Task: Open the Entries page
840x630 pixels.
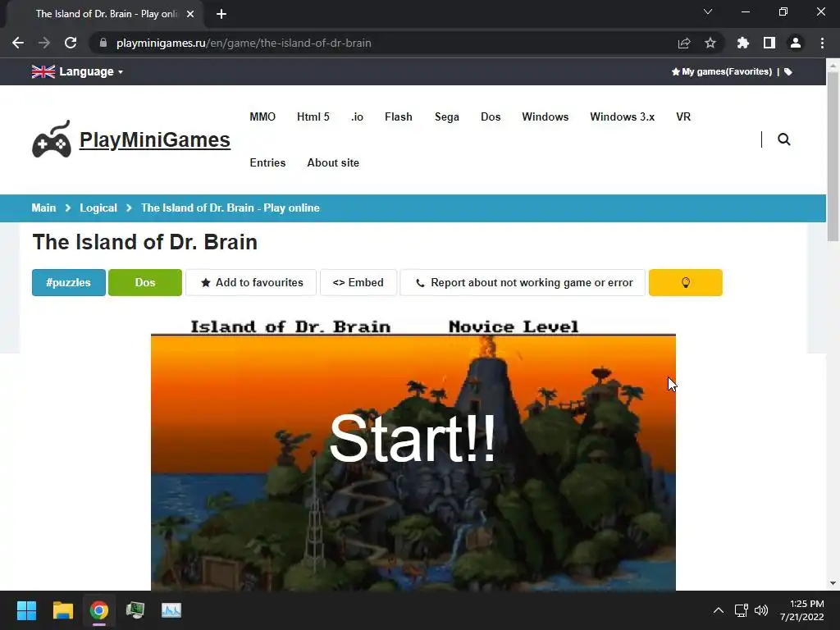Action: pyautogui.click(x=268, y=163)
